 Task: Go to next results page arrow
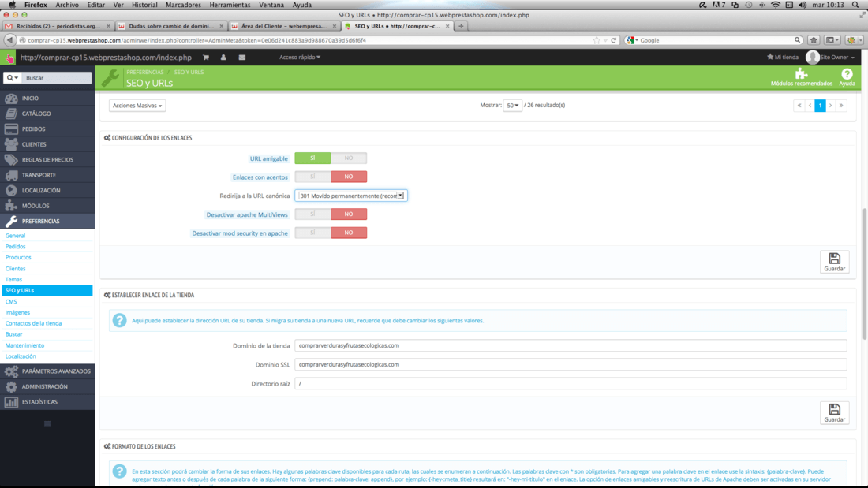tap(830, 105)
